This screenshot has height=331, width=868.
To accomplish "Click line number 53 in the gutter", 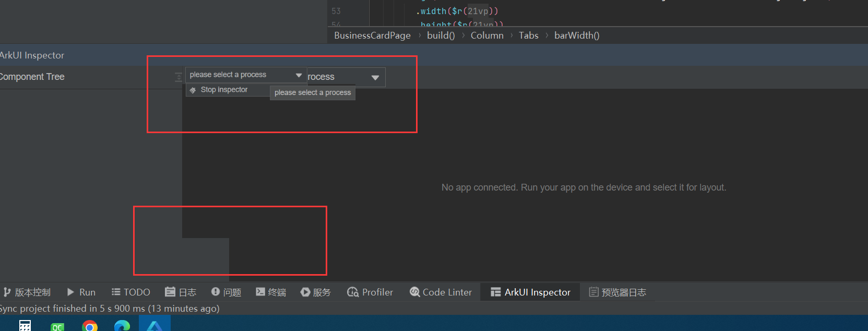I will point(336,11).
